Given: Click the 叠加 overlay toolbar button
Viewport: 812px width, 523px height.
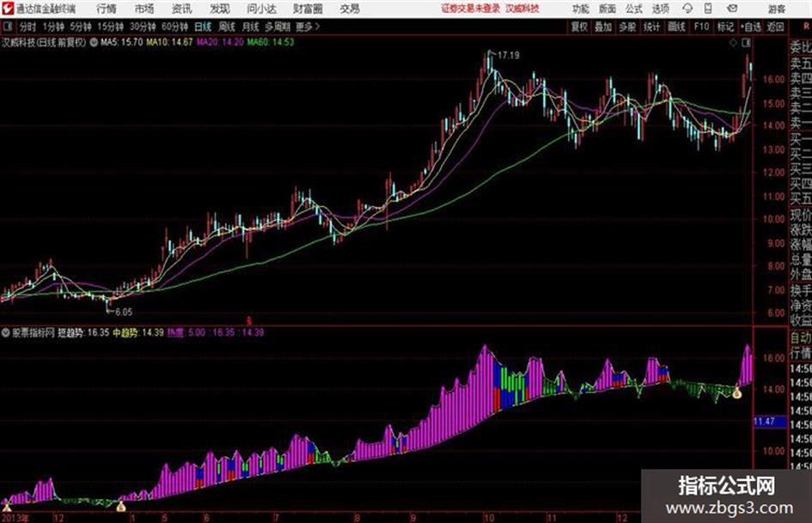Looking at the screenshot, I should [x=603, y=27].
